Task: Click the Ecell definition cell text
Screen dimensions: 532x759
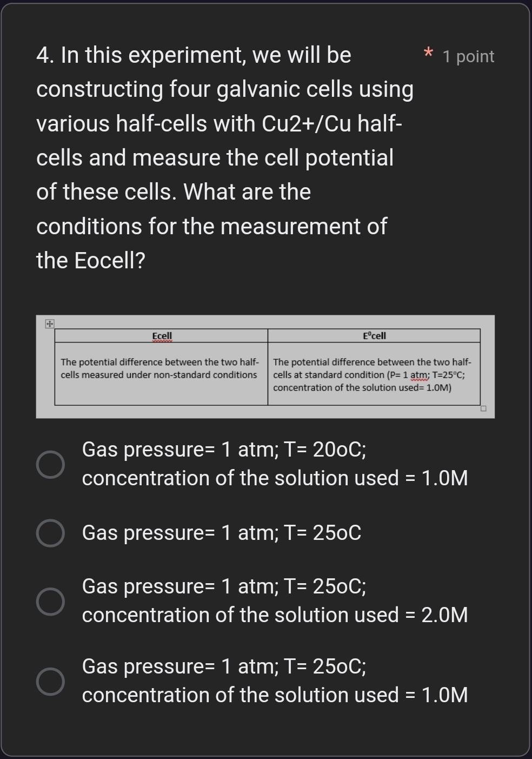Action: coord(158,368)
